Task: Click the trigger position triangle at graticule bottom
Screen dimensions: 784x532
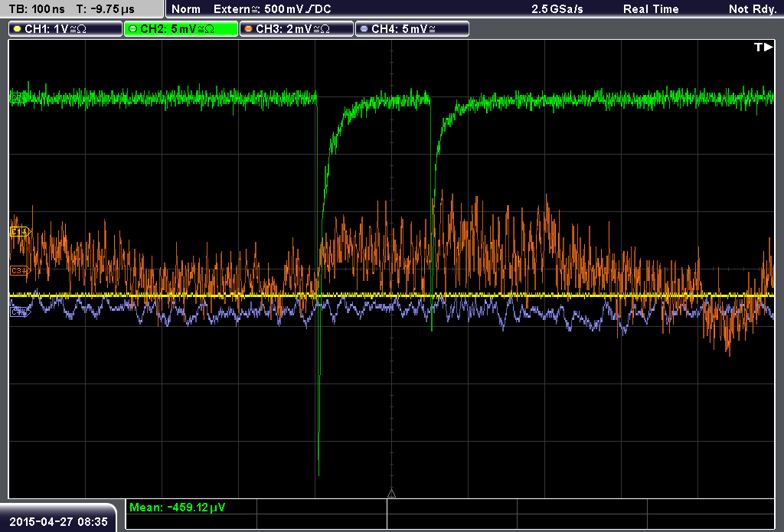Action: tap(391, 494)
